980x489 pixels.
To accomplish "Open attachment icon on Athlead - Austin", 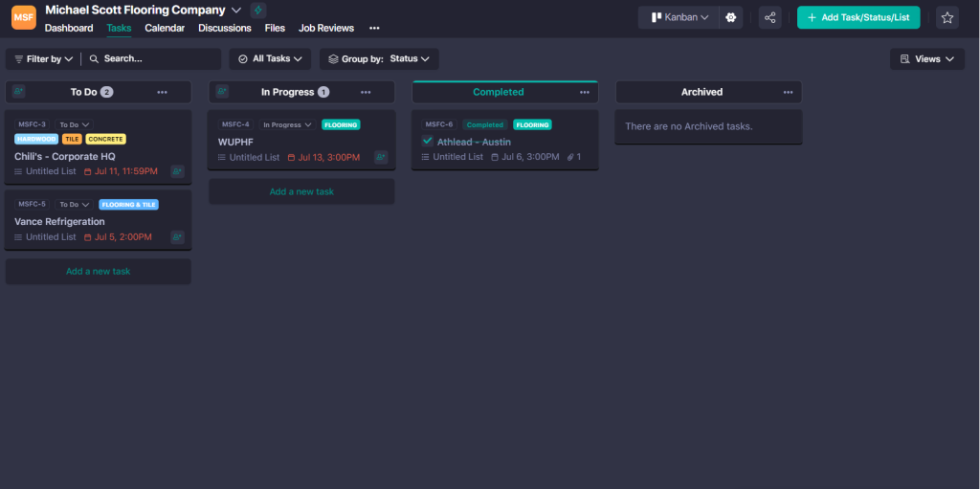I will (x=570, y=157).
